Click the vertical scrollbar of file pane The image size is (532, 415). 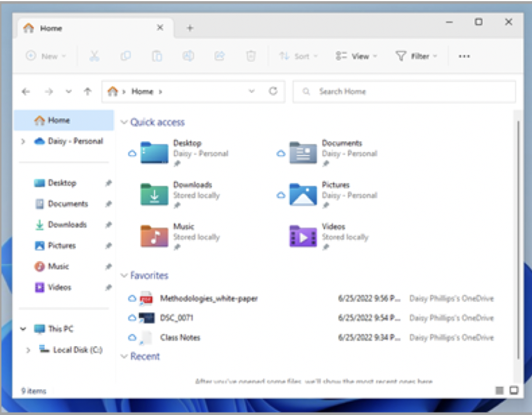518,240
